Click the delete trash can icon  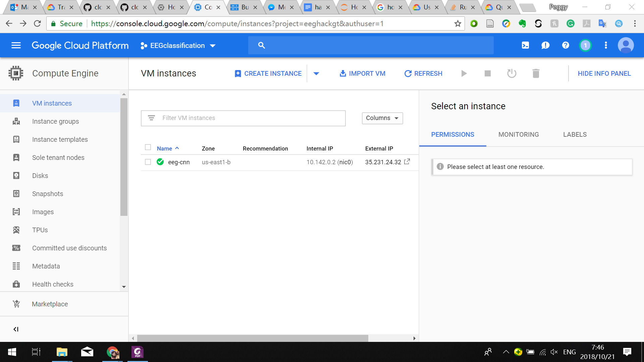point(536,73)
